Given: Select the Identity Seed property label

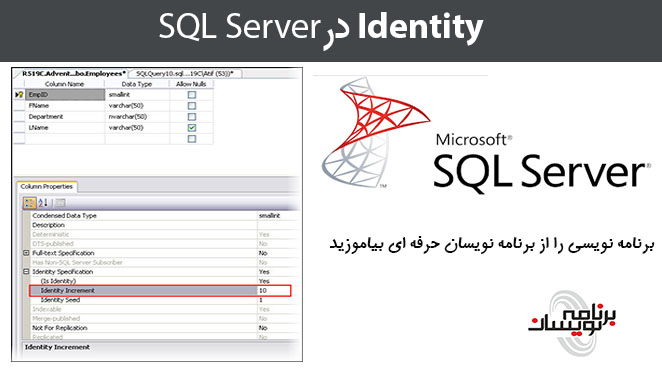Looking at the screenshot, I should 60,300.
